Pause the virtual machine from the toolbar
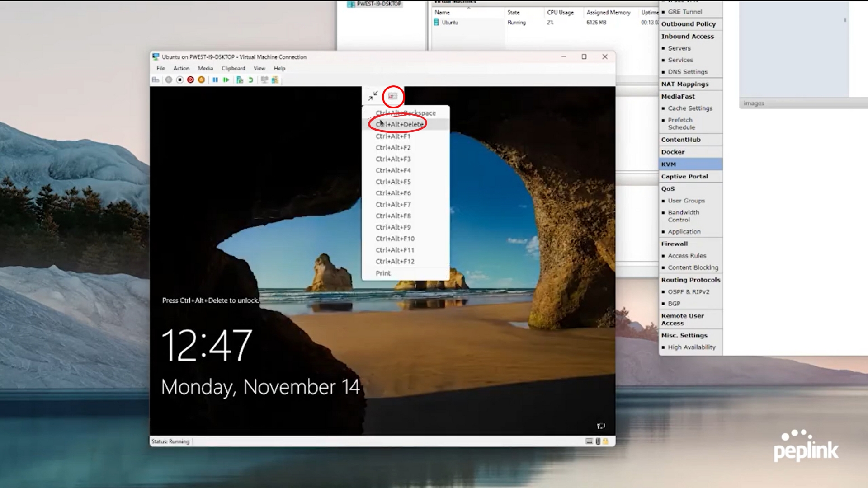 coord(216,80)
